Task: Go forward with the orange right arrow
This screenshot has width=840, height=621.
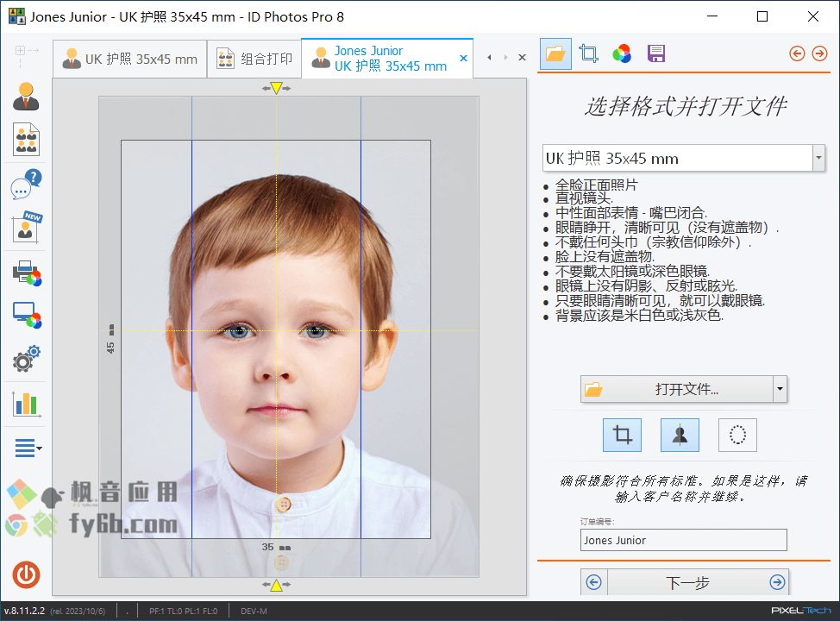Action: point(819,53)
